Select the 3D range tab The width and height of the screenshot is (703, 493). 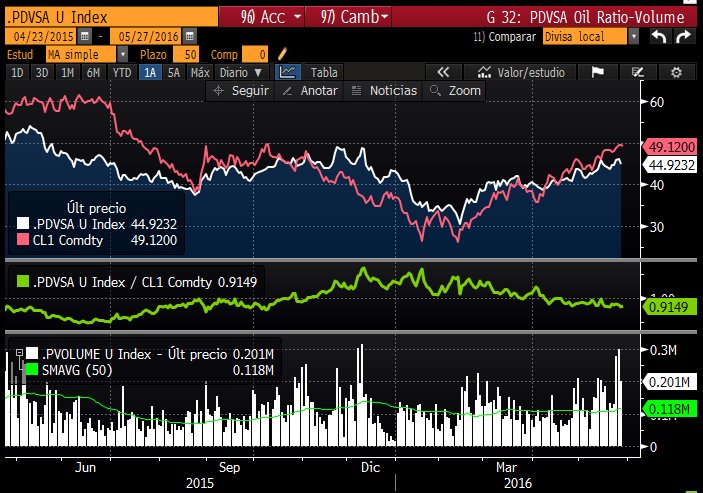tap(42, 72)
